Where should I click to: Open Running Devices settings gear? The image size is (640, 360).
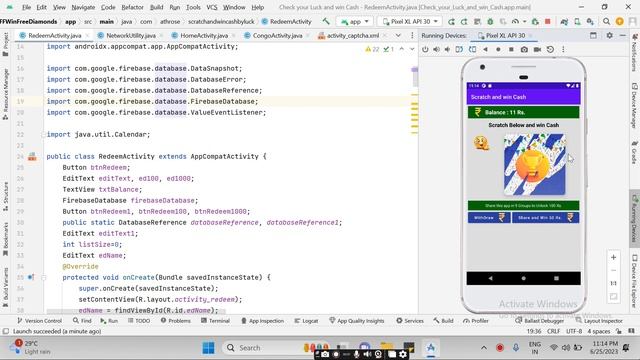(x=609, y=36)
